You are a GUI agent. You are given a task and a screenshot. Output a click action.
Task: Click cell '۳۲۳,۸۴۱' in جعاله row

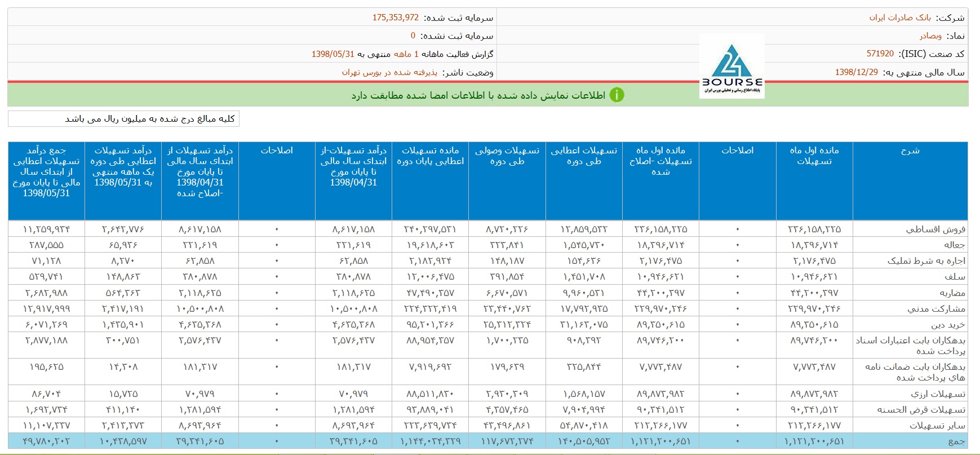coord(507,245)
